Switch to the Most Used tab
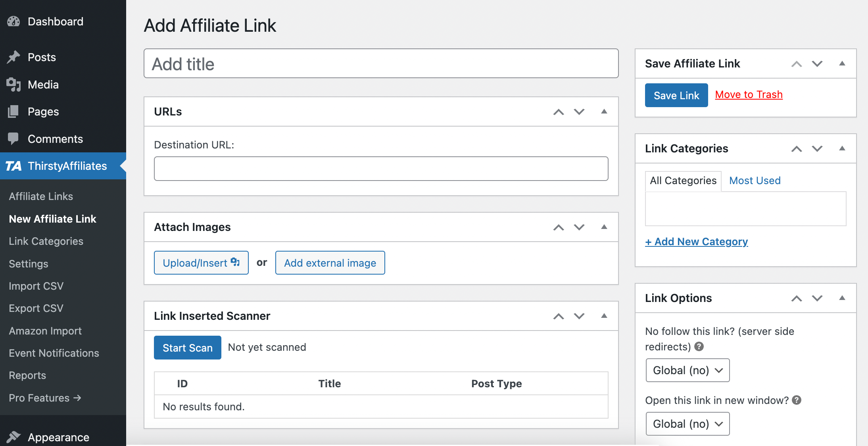Screen dimensions: 868x446 (754, 181)
